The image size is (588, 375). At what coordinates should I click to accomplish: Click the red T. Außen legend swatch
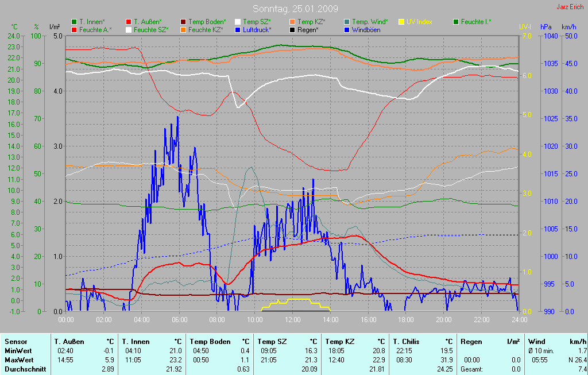coord(129,22)
